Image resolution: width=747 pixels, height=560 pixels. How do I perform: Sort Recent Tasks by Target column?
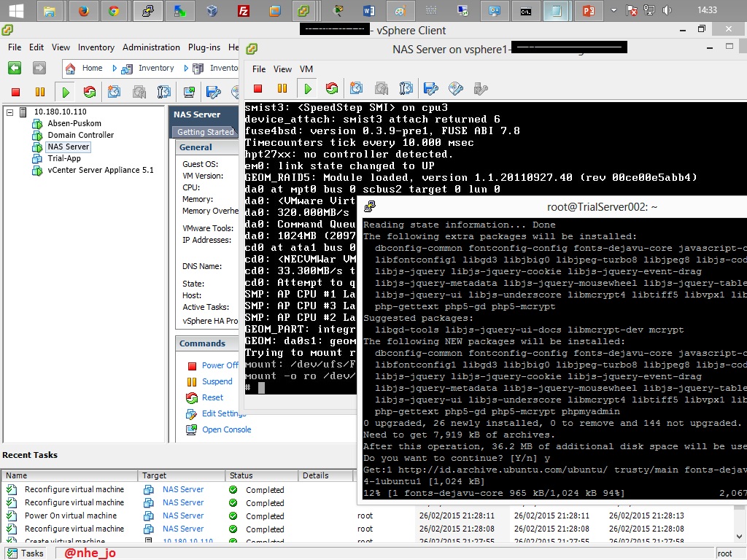pos(182,475)
